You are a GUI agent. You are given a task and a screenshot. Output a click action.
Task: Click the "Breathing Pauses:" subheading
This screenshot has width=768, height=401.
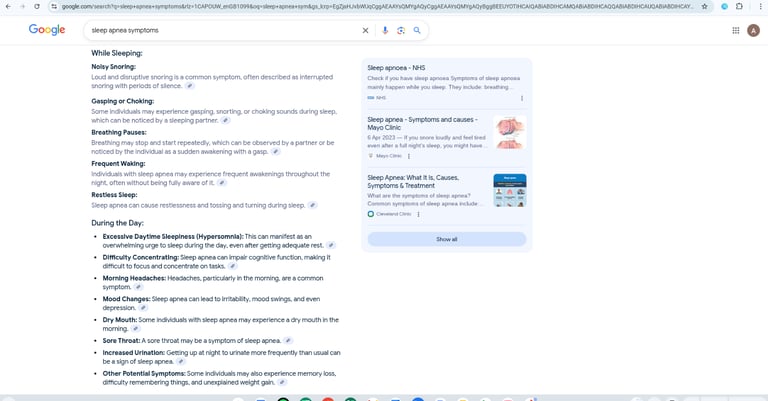[119, 133]
